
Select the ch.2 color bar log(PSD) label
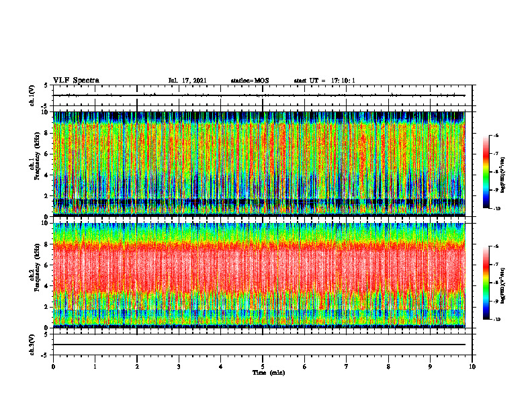tap(503, 285)
